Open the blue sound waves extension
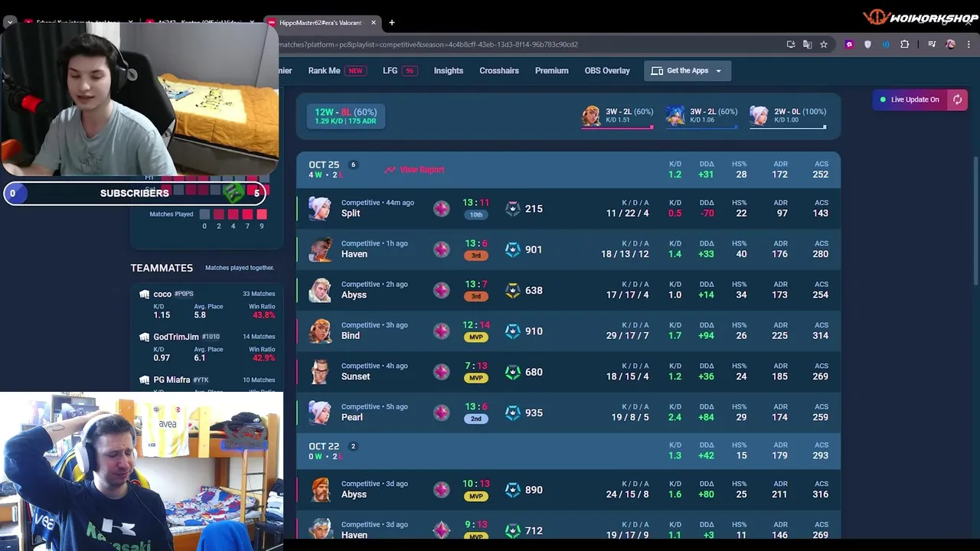980x551 pixels. click(x=886, y=44)
